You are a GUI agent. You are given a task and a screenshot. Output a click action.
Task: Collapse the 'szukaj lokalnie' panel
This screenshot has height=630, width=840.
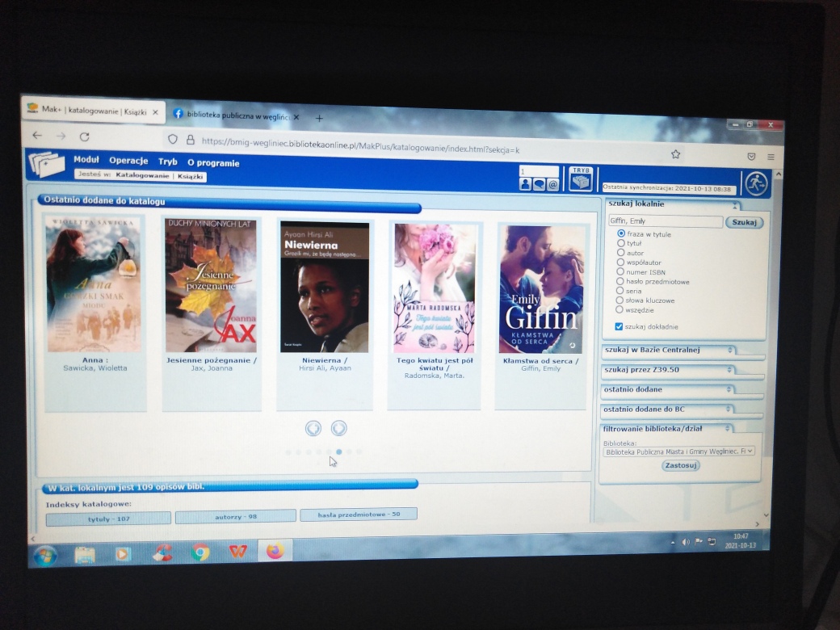735,206
